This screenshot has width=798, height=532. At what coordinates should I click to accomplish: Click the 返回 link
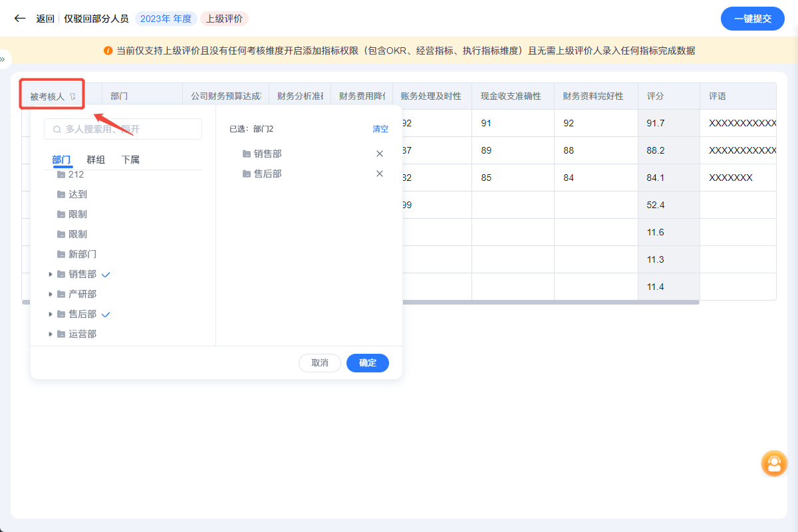pos(45,19)
